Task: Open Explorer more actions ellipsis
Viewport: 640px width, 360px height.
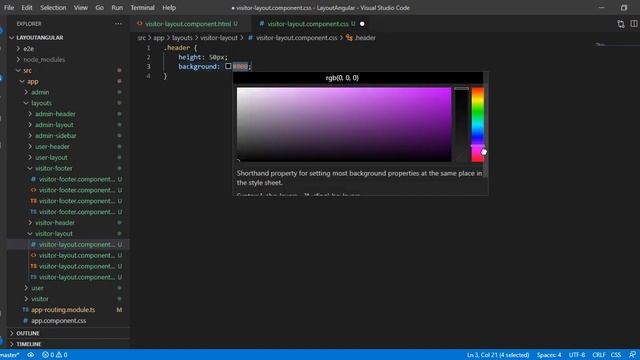Action: pyautogui.click(x=118, y=24)
